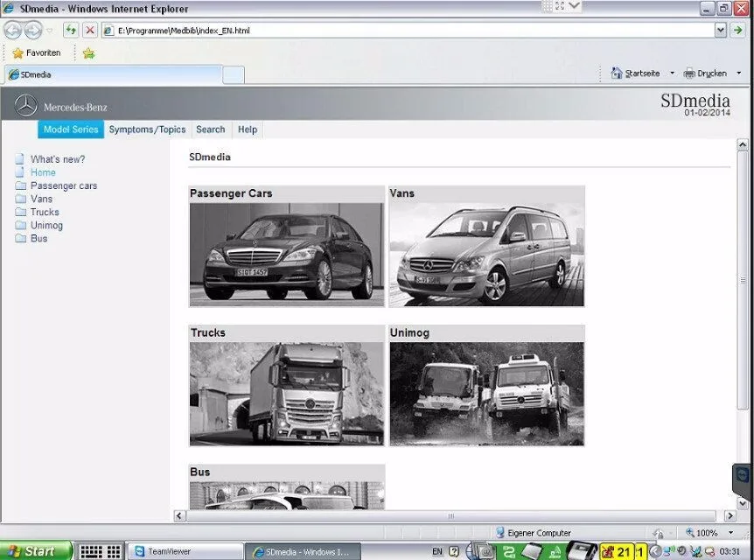Click the Passenger cars folder icon
Image resolution: width=754 pixels, height=560 pixels.
coord(20,185)
